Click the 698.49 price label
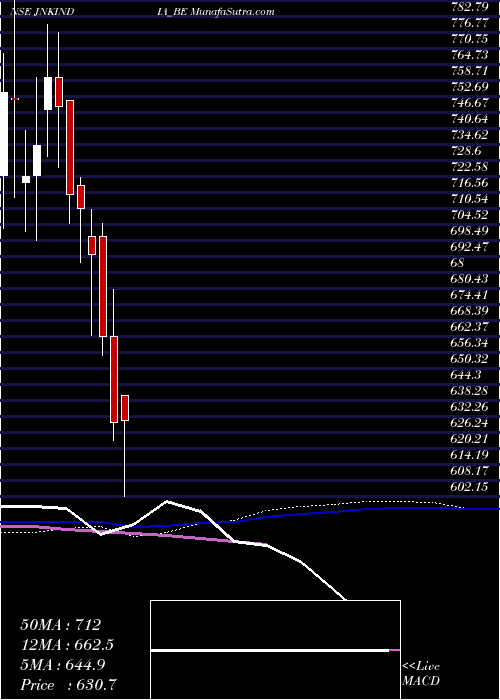The height and width of the screenshot is (700, 500). pyautogui.click(x=470, y=231)
